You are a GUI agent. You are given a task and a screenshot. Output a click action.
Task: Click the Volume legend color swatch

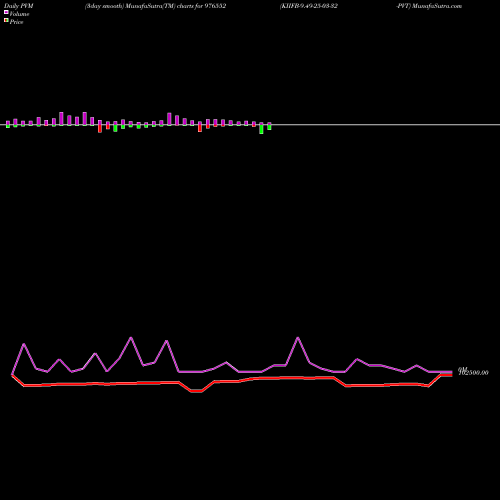pyautogui.click(x=6, y=12)
